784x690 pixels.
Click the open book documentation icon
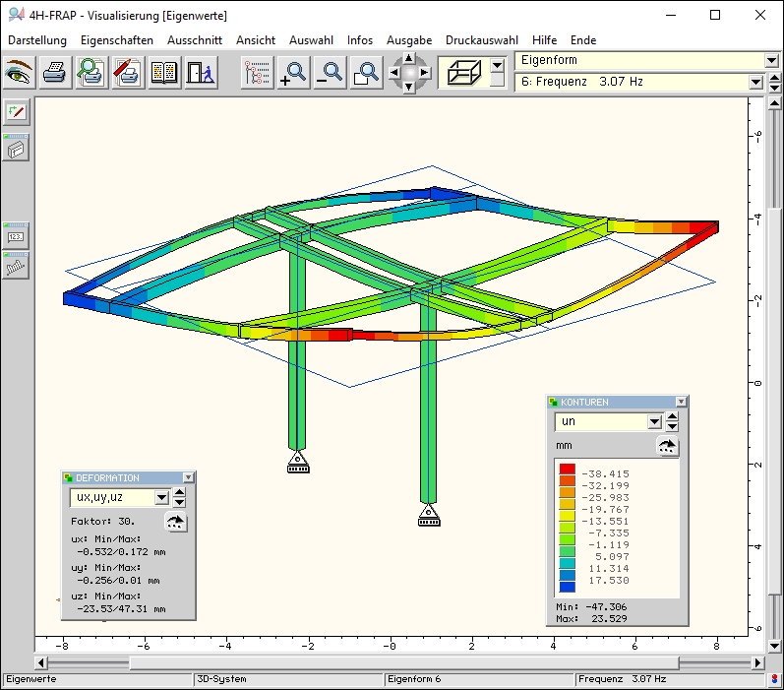point(163,72)
